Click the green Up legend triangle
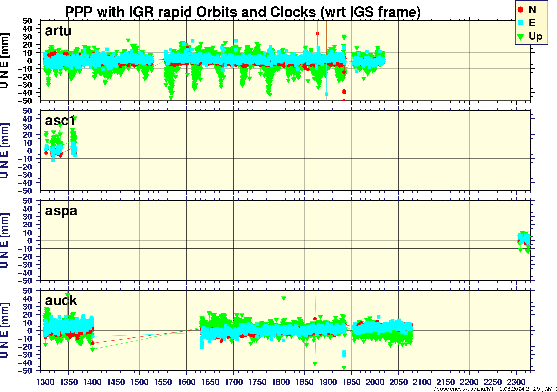This screenshot has width=557, height=392. tap(521, 37)
